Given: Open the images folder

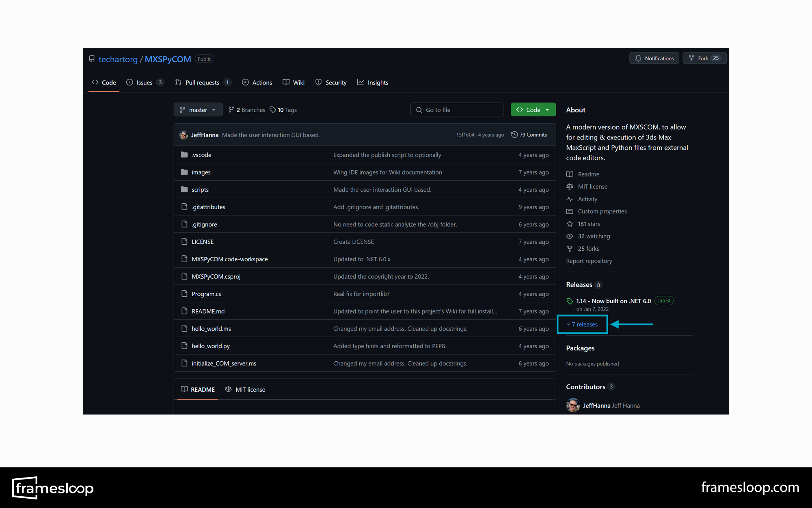Looking at the screenshot, I should click(x=201, y=172).
